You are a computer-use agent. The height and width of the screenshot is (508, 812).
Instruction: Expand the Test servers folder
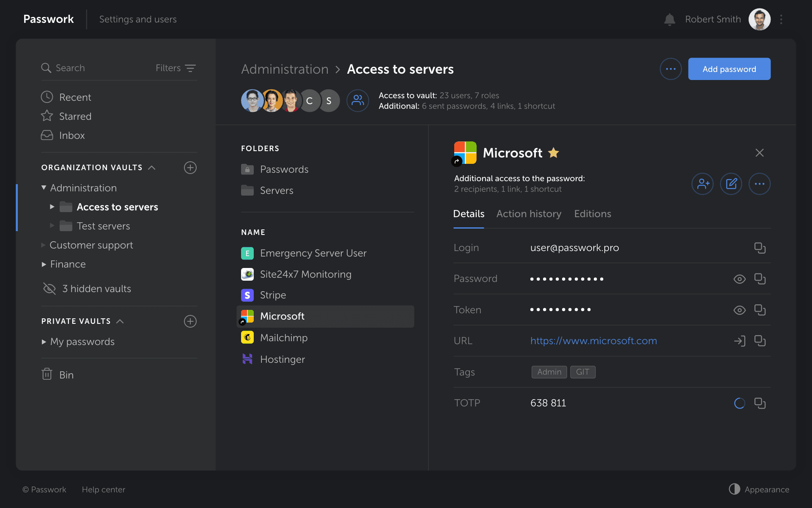[52, 226]
